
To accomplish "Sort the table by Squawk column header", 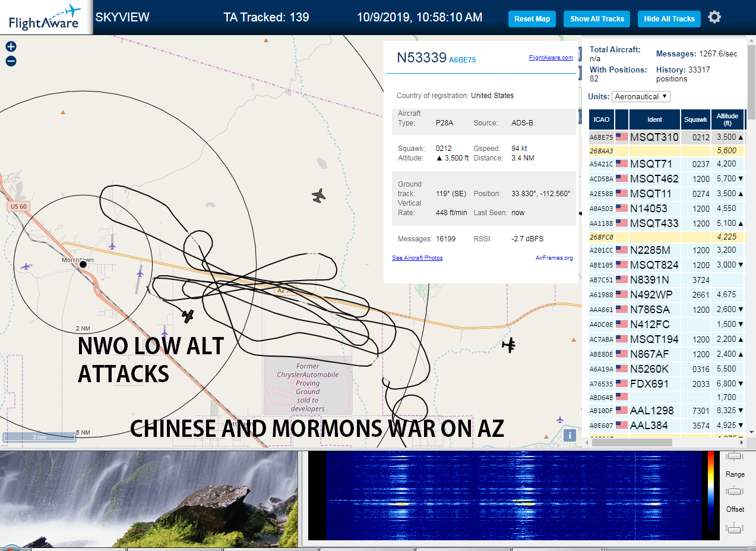I will [696, 119].
